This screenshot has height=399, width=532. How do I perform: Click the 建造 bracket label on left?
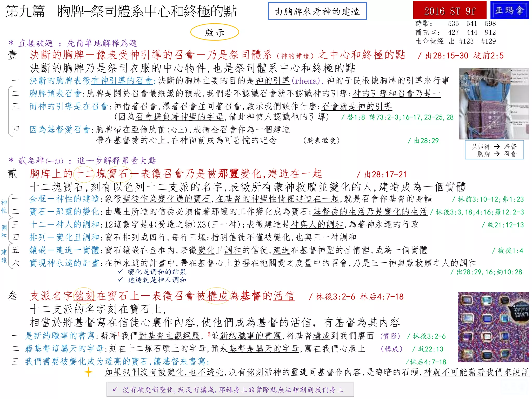point(4,256)
